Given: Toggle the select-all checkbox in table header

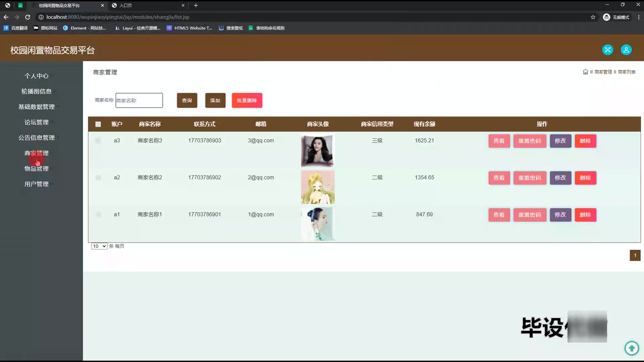Looking at the screenshot, I should 98,124.
